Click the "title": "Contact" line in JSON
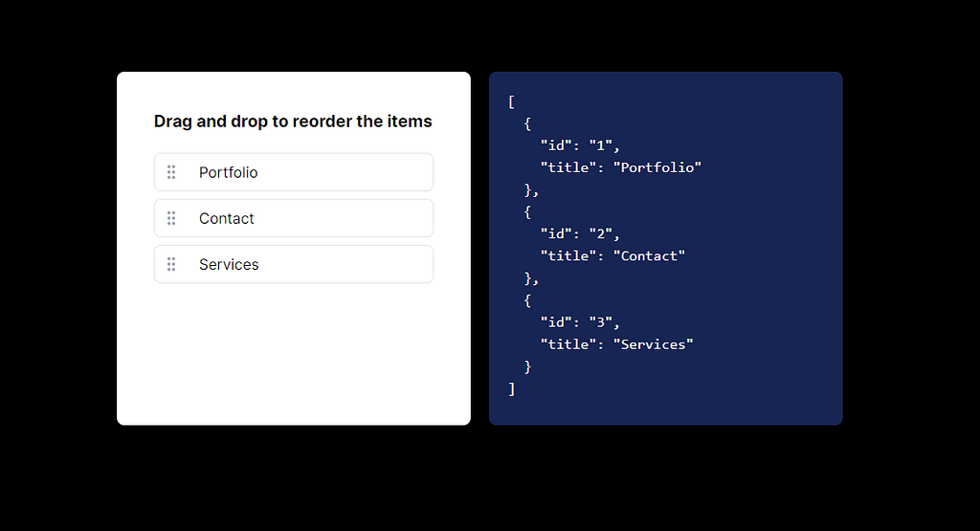Screen dimensions: 980x531 [x=612, y=255]
